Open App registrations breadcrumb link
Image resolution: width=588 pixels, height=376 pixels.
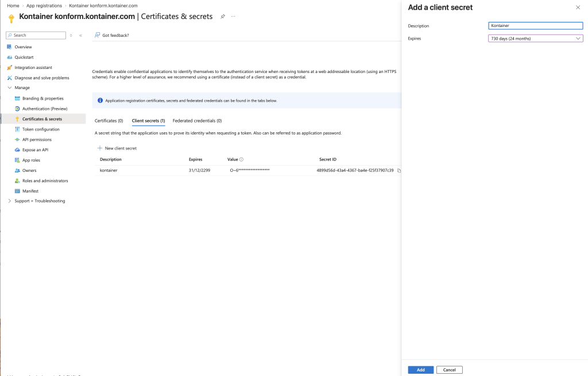pyautogui.click(x=44, y=6)
